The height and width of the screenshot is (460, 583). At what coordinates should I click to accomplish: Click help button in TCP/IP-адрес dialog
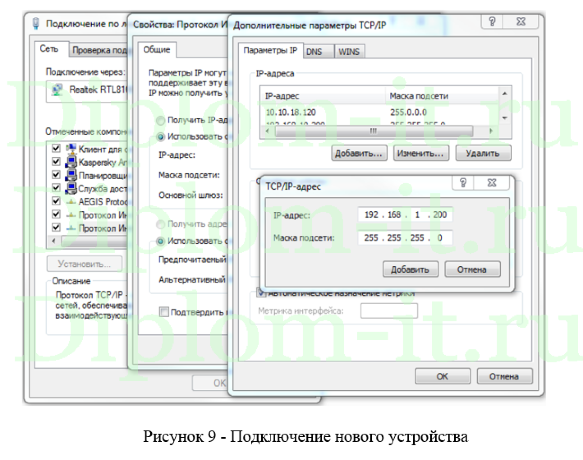463,183
